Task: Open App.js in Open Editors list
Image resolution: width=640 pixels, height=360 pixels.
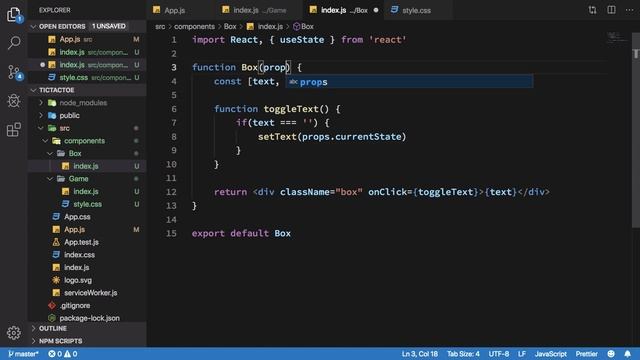Action: tap(87, 40)
